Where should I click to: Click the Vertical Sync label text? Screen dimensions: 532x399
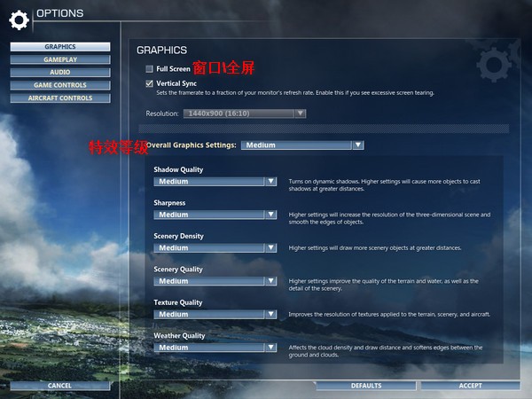176,83
